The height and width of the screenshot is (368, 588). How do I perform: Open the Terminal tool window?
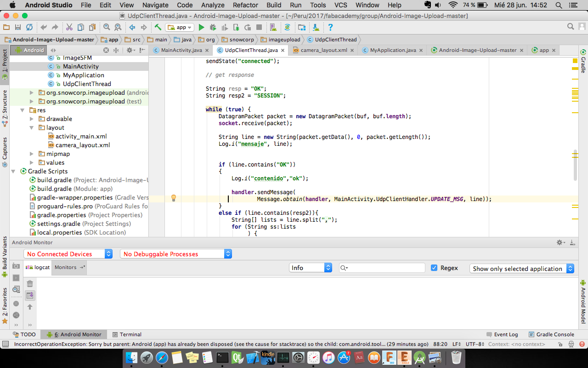coord(130,334)
